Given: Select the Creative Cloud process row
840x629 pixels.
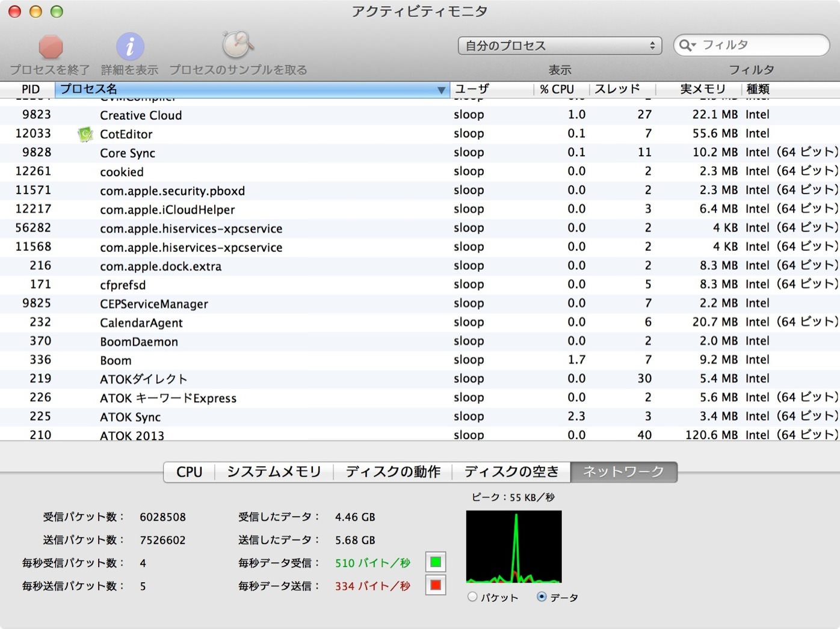Looking at the screenshot, I should pyautogui.click(x=420, y=115).
